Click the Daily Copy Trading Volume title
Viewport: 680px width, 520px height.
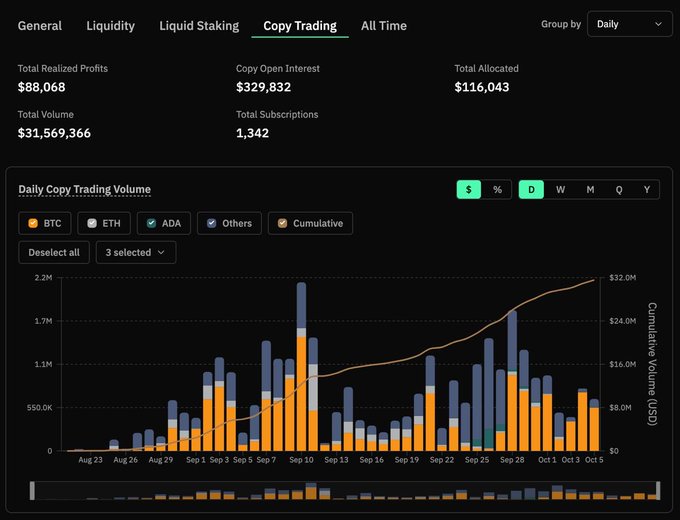pyautogui.click(x=85, y=190)
